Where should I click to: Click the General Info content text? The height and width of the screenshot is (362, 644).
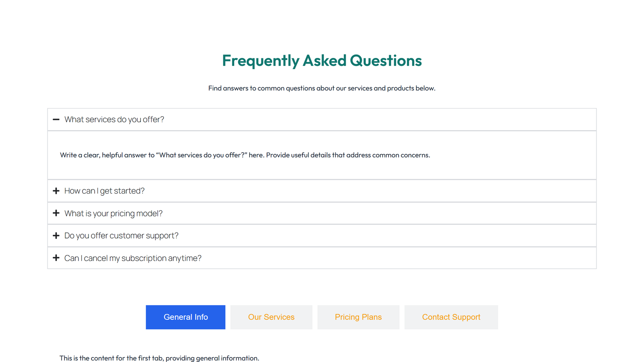click(x=159, y=358)
